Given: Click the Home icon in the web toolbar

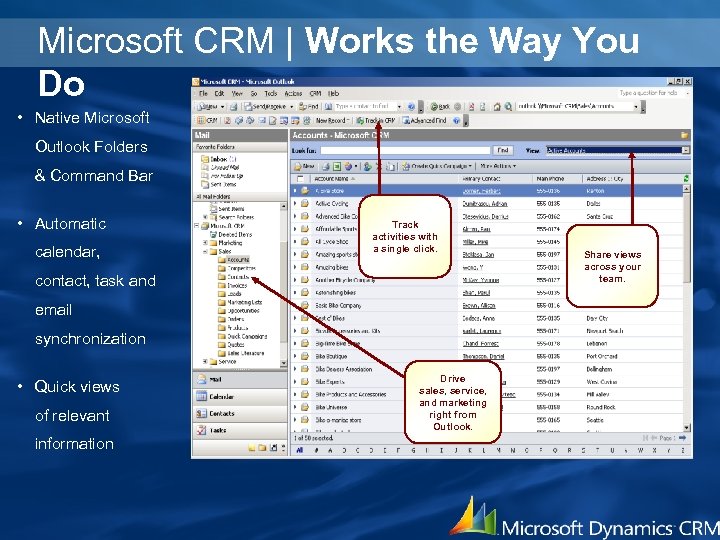Looking at the screenshot, I should point(497,107).
